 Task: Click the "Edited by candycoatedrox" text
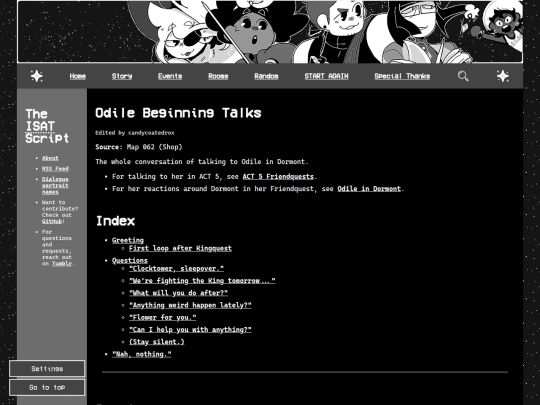(x=135, y=133)
